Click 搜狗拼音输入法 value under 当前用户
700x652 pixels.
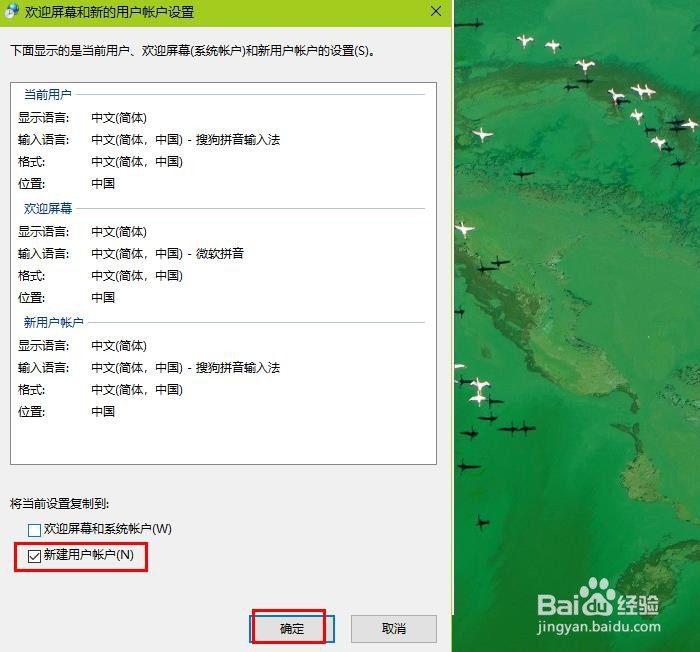tap(238, 140)
